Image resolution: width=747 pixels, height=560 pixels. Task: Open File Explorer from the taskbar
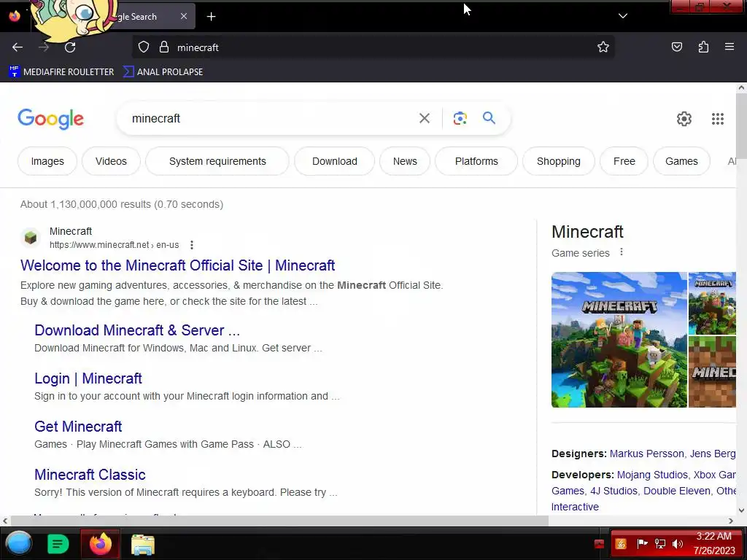coord(142,545)
